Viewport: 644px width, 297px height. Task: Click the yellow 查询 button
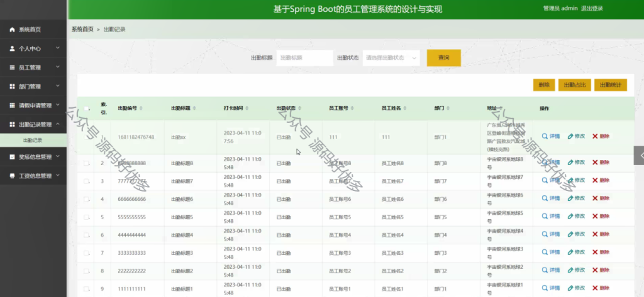click(x=444, y=58)
